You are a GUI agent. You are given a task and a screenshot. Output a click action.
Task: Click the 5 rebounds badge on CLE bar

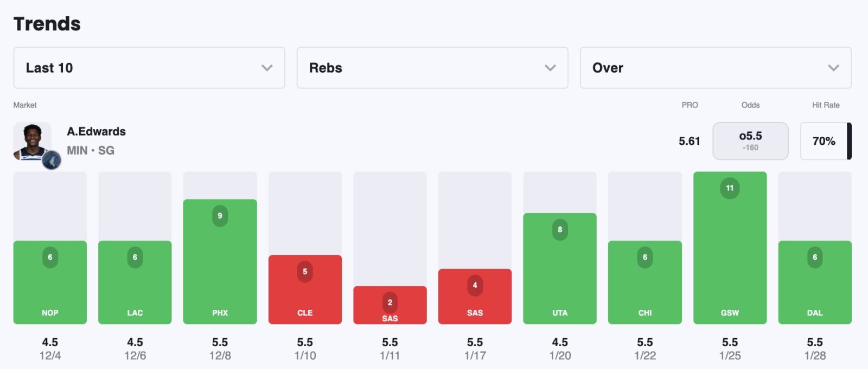305,271
